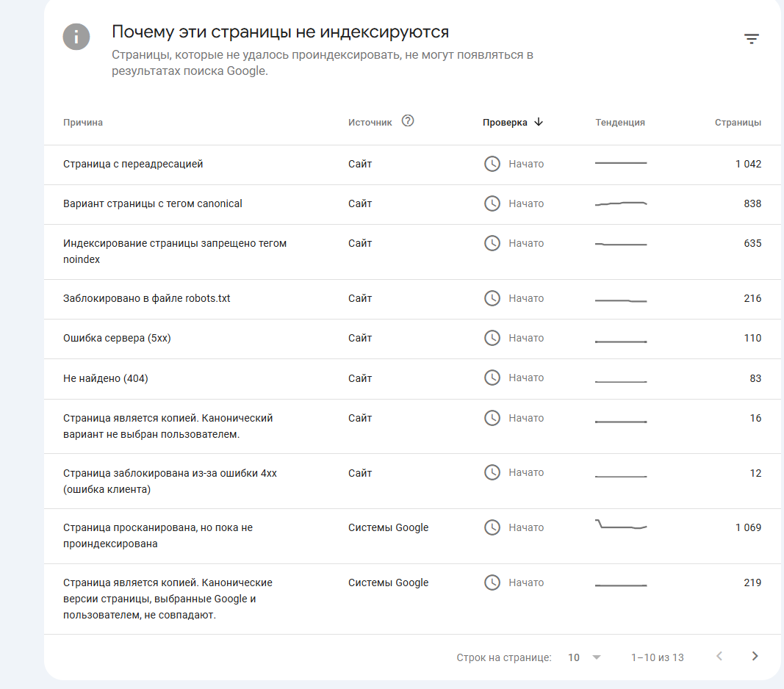
Task: Click 'Начато' status in 4xx error row
Action: point(526,472)
